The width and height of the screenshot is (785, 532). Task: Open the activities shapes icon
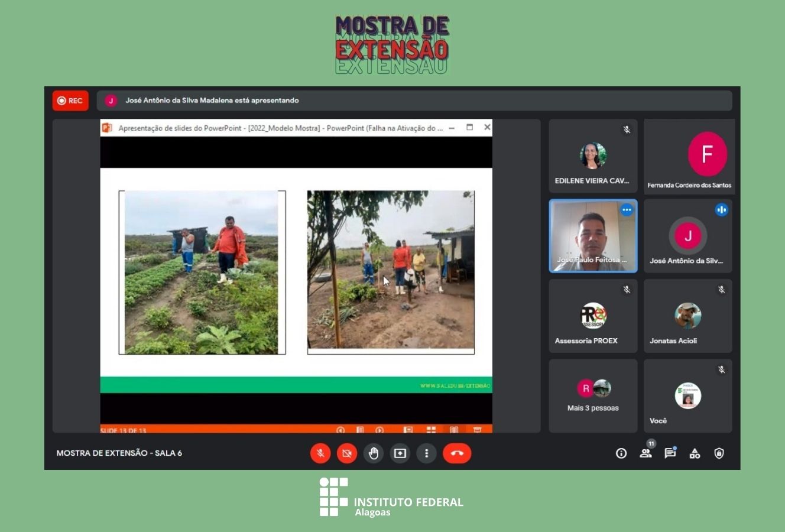(x=695, y=453)
